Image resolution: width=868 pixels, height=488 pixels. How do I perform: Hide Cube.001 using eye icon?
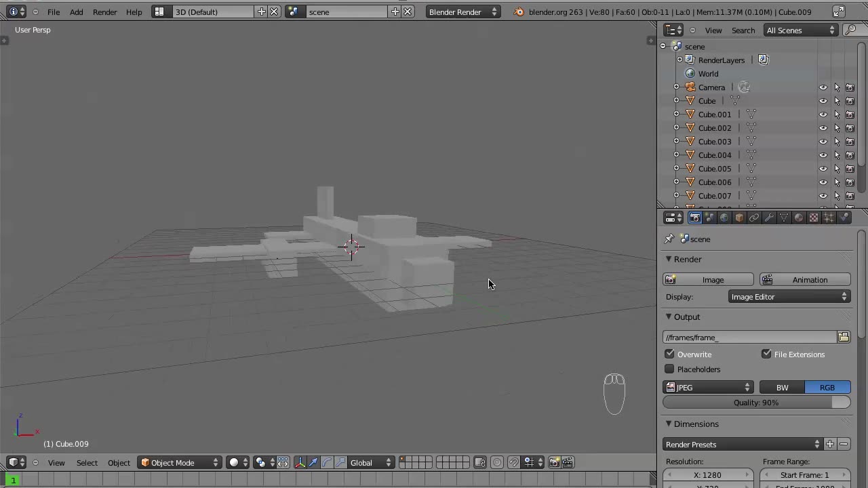(823, 115)
